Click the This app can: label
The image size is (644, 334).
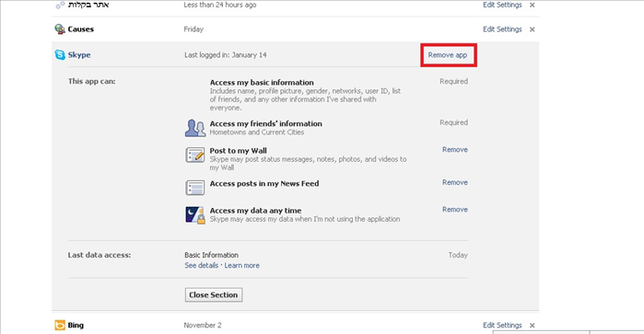[91, 82]
